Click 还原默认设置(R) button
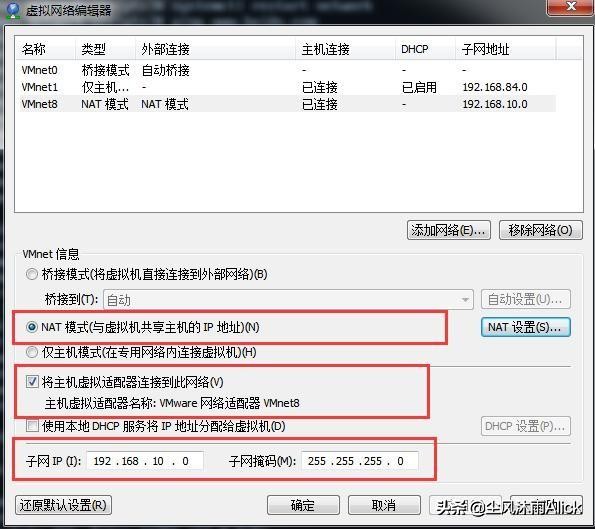595x529 pixels. pos(63,505)
